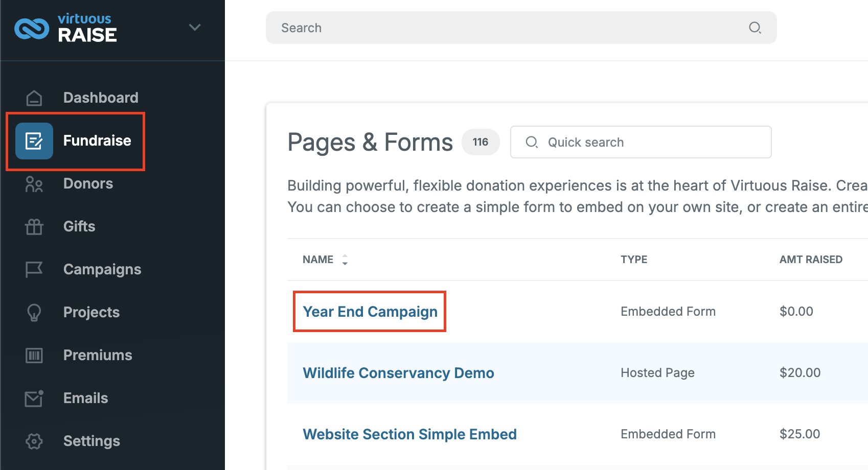The width and height of the screenshot is (868, 470).
Task: Open the Dashboard home icon
Action: pyautogui.click(x=34, y=98)
